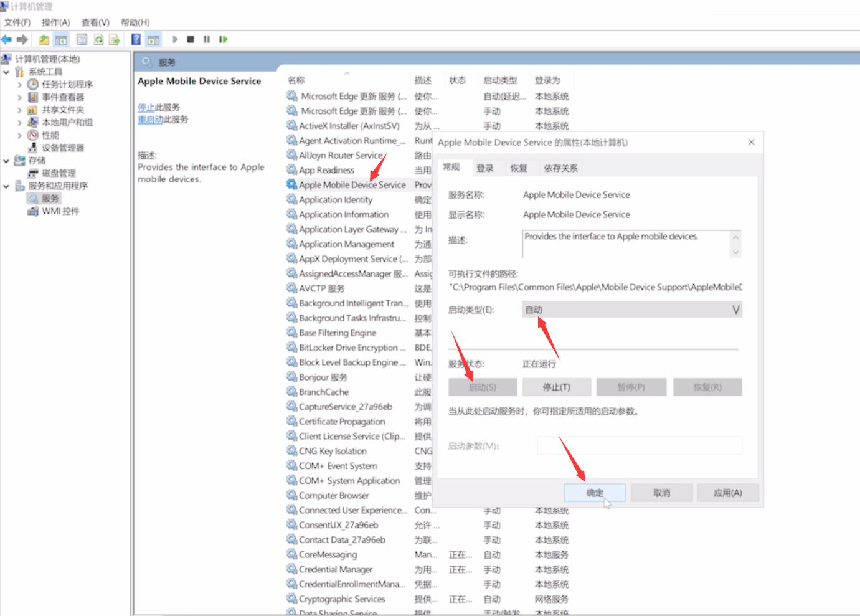Pause service with toolbar pause icon
This screenshot has width=860, height=616.
207,39
